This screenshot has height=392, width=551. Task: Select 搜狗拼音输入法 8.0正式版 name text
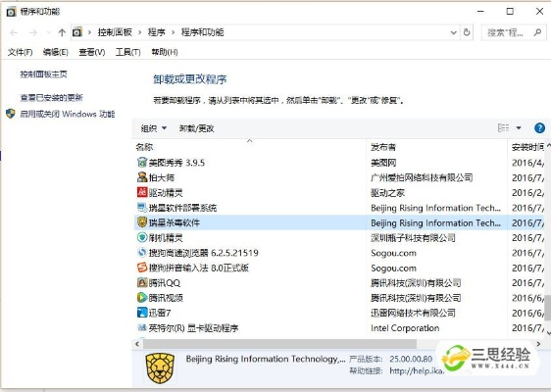tap(199, 268)
